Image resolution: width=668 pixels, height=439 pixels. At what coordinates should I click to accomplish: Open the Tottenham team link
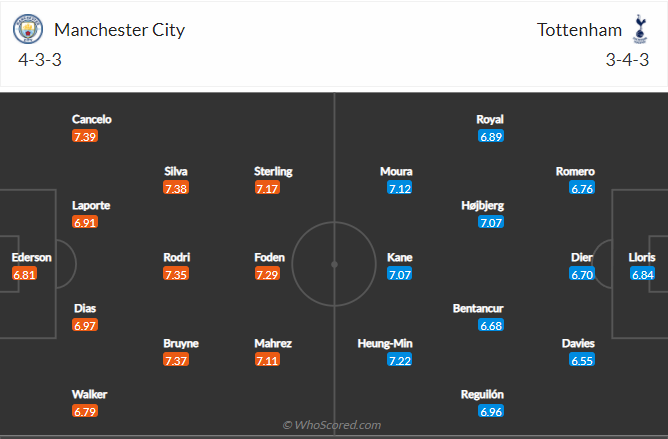point(577,29)
